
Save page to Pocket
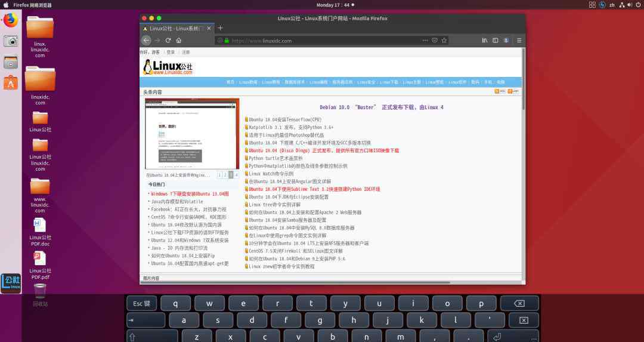[x=435, y=40]
